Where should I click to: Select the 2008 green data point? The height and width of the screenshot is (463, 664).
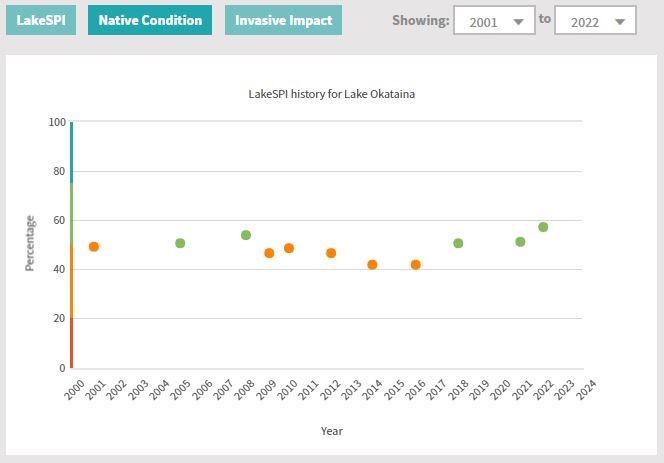click(x=246, y=235)
